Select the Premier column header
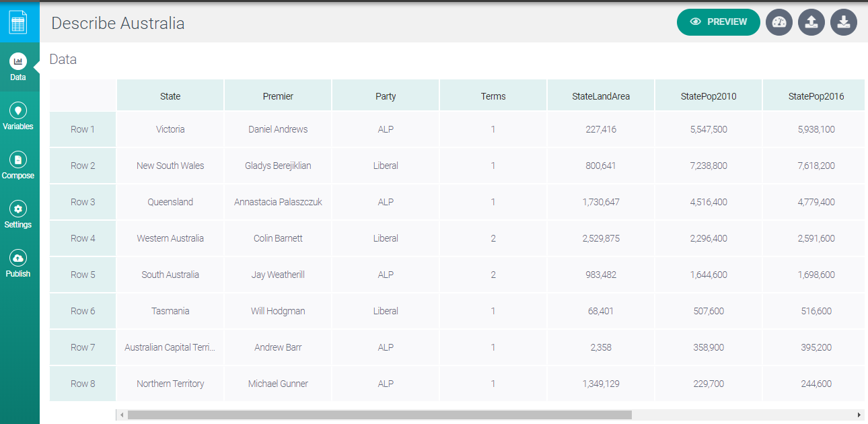 (277, 94)
